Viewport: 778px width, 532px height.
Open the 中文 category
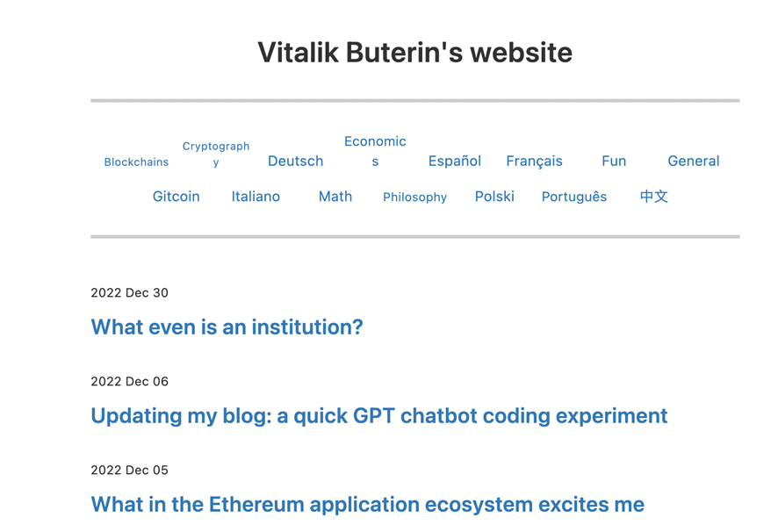click(653, 197)
